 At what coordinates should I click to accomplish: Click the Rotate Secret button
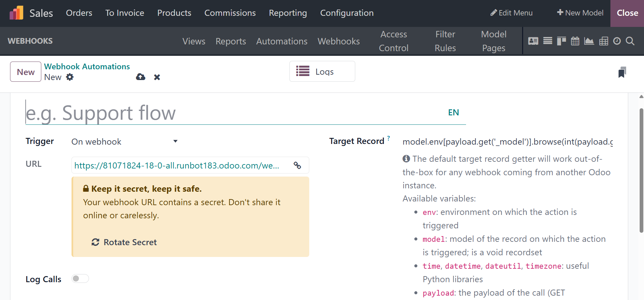click(x=124, y=242)
